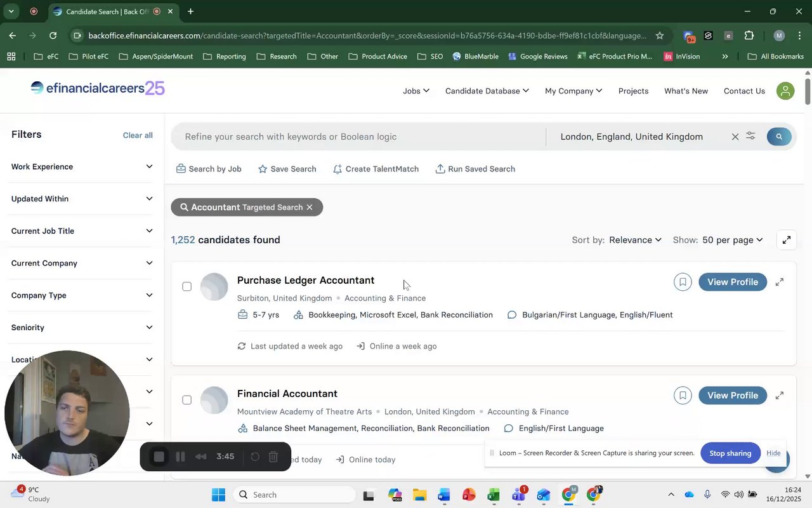View Profile of Financial Accountant
Screen dimensions: 812x508
click(733, 396)
